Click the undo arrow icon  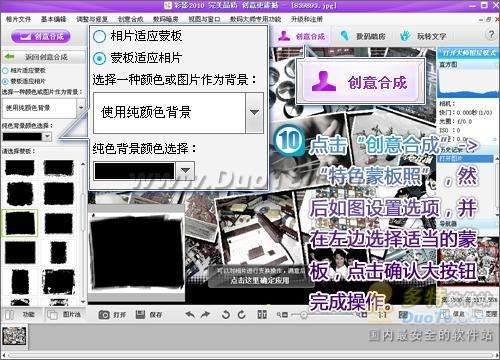(190, 314)
